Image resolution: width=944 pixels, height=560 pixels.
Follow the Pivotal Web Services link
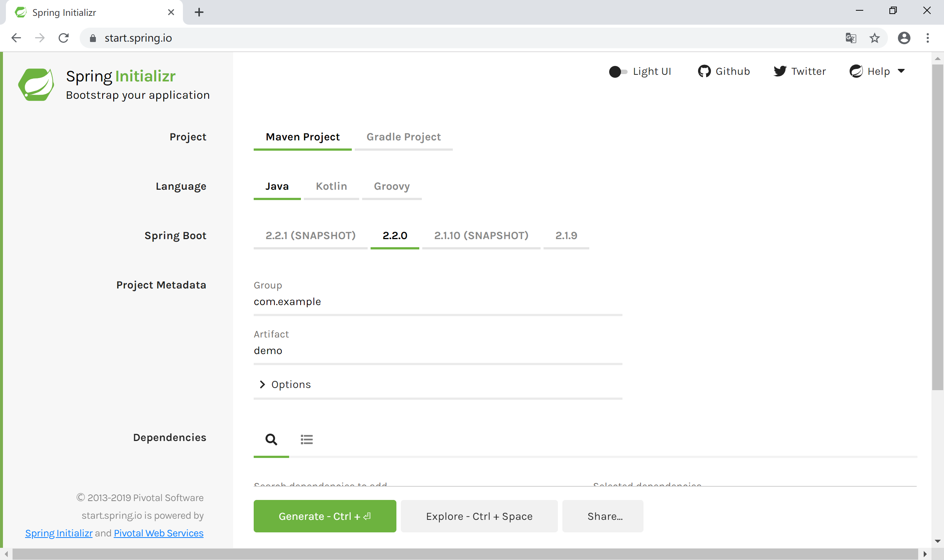coord(159,533)
